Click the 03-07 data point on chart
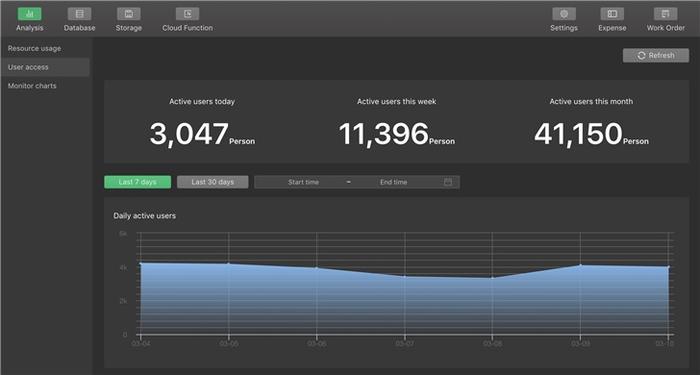Image resolution: width=700 pixels, height=375 pixels. 405,276
